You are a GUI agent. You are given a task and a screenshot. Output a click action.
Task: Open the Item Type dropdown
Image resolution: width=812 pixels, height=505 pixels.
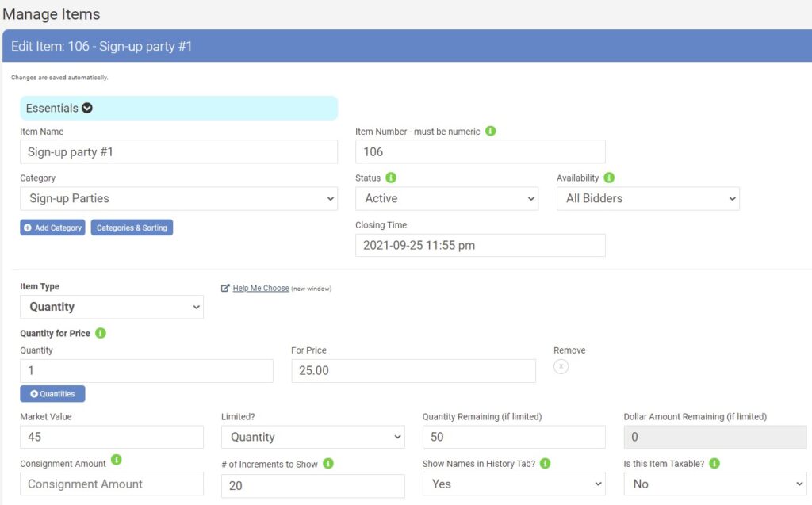(x=111, y=307)
